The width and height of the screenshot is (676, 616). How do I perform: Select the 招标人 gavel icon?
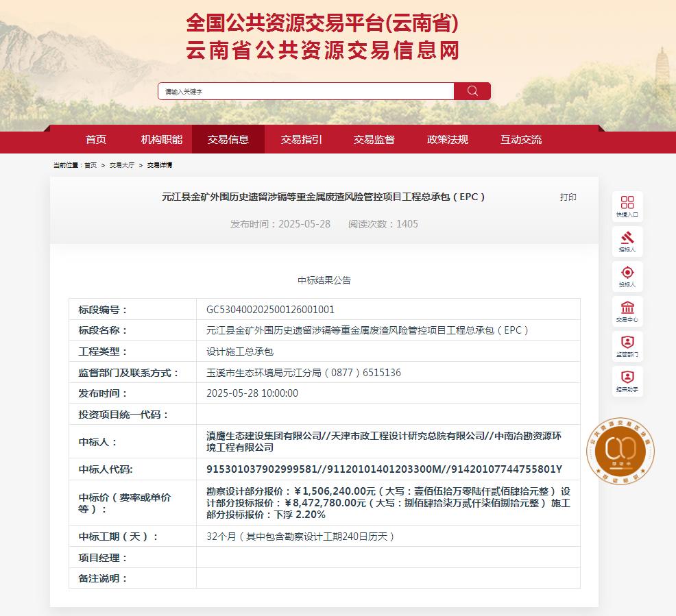point(627,241)
